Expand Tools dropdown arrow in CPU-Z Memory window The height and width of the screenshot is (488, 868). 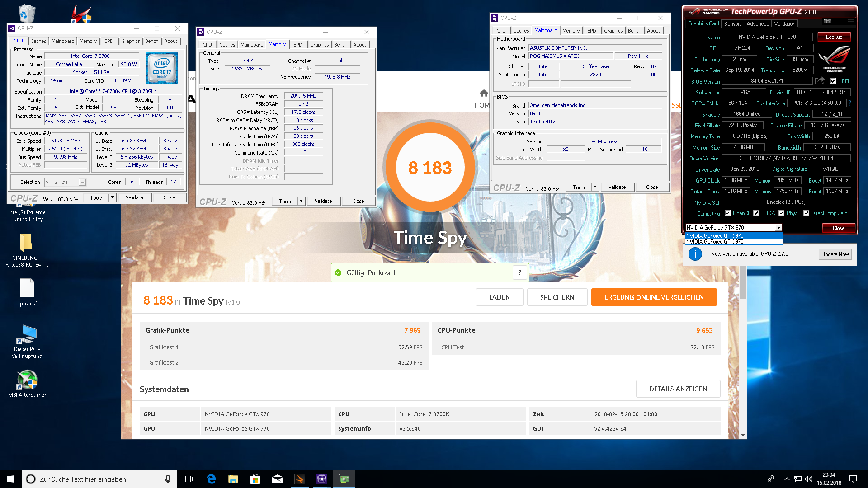tap(301, 201)
